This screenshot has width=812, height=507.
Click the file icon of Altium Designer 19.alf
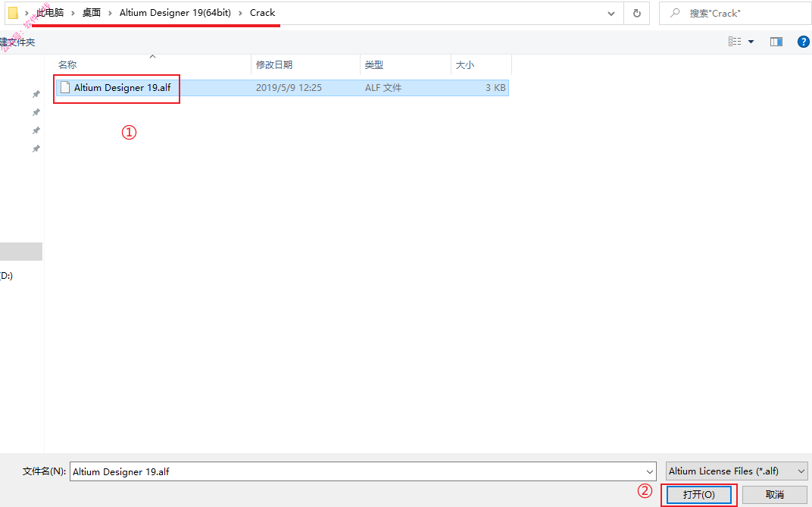click(64, 87)
